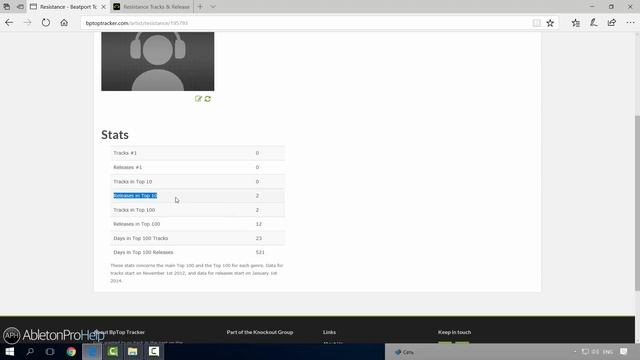640x360 pixels.
Task: Click the 'Links' footer heading
Action: coord(329,332)
